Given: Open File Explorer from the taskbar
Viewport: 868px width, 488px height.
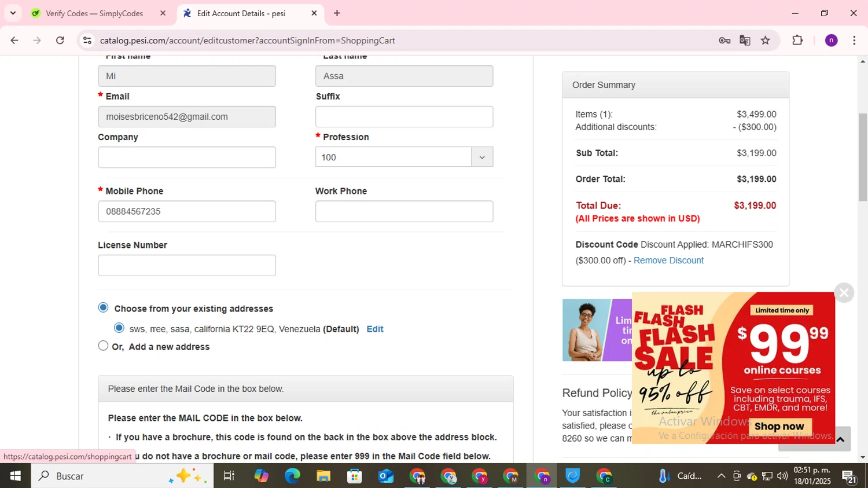Looking at the screenshot, I should 323,476.
